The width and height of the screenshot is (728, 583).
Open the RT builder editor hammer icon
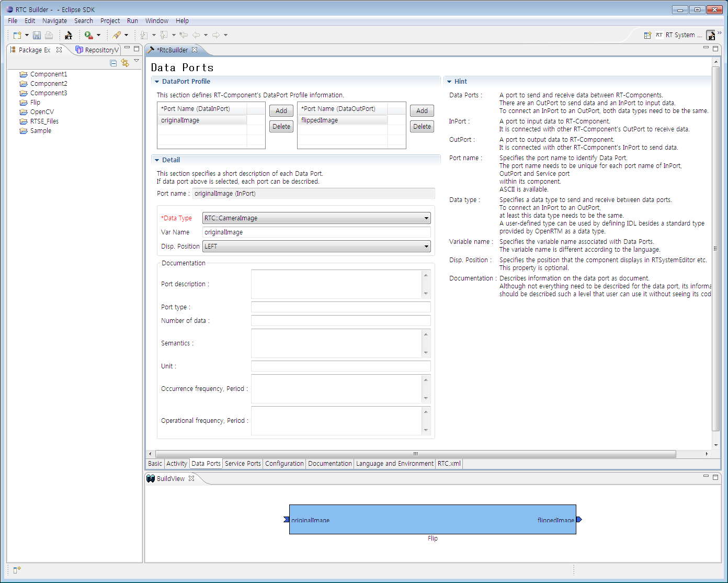69,35
